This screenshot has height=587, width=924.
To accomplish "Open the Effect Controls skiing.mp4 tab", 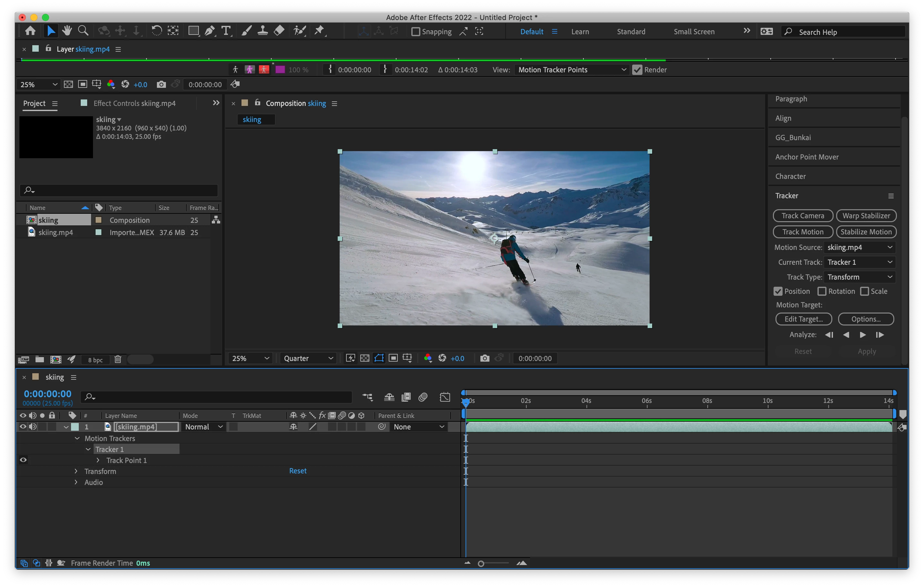I will pyautogui.click(x=134, y=103).
